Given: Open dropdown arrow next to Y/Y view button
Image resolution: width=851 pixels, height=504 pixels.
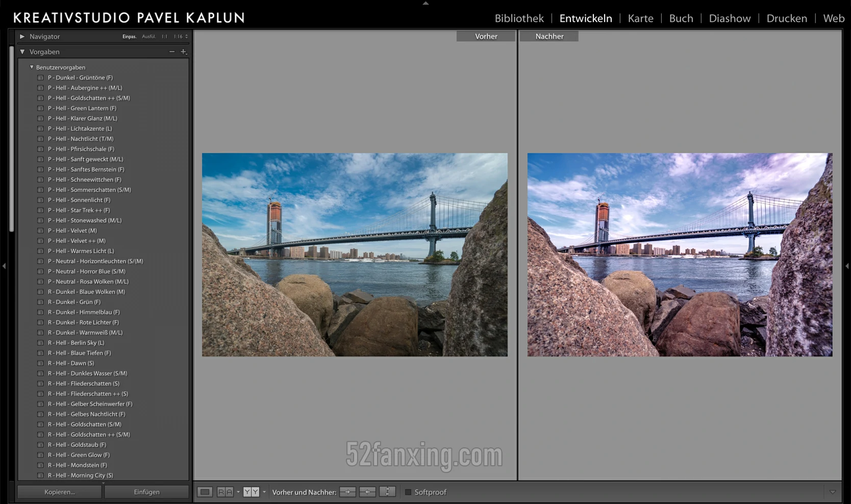Looking at the screenshot, I should (264, 492).
